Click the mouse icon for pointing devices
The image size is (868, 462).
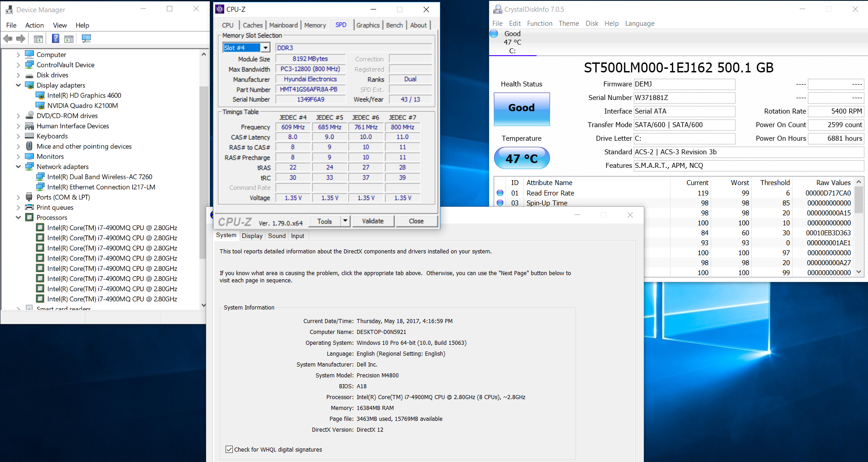click(x=29, y=146)
